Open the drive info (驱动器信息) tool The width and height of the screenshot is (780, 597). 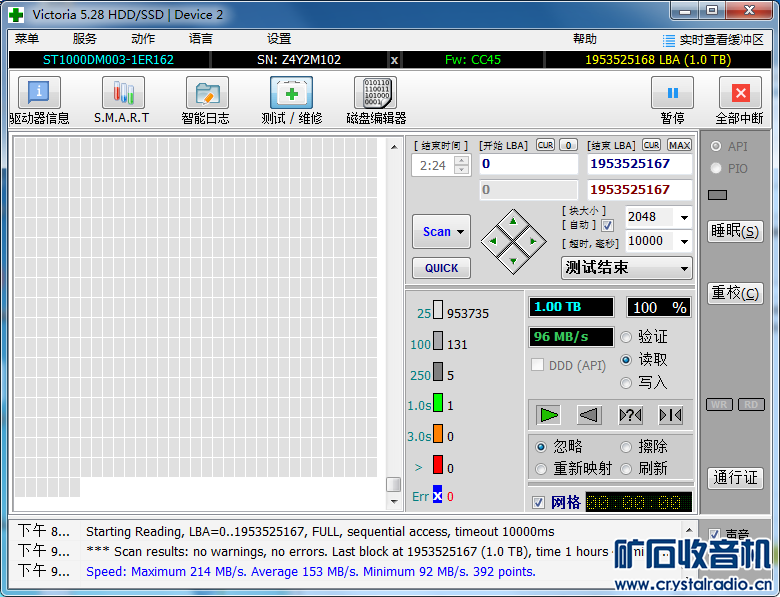tap(39, 93)
